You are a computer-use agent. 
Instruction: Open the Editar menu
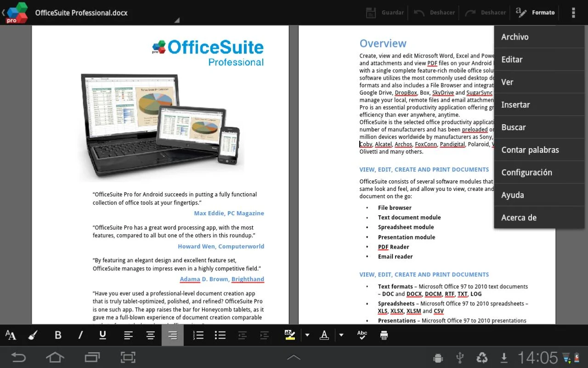[x=539, y=59]
